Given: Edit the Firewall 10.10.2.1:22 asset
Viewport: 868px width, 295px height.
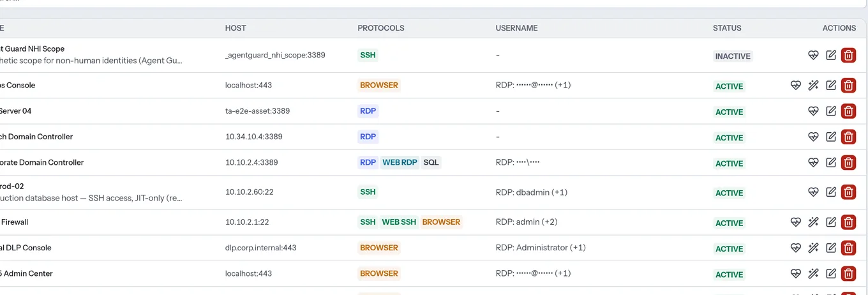Looking at the screenshot, I should point(831,222).
